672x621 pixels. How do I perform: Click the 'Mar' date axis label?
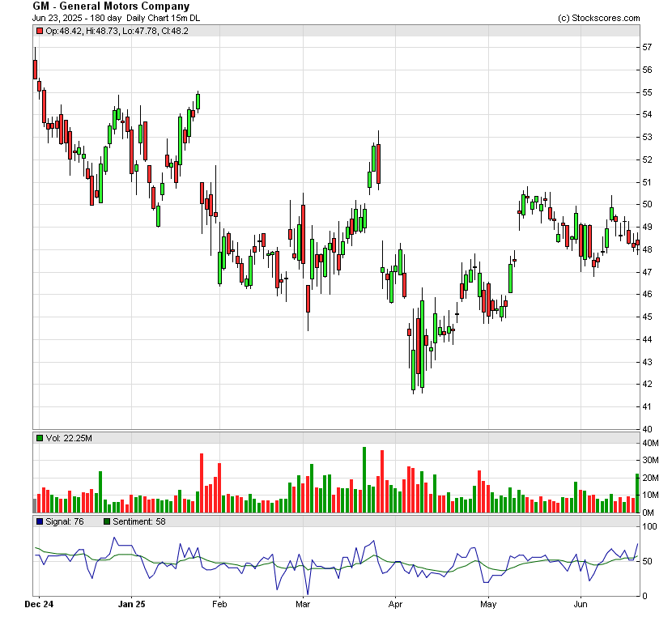(303, 604)
